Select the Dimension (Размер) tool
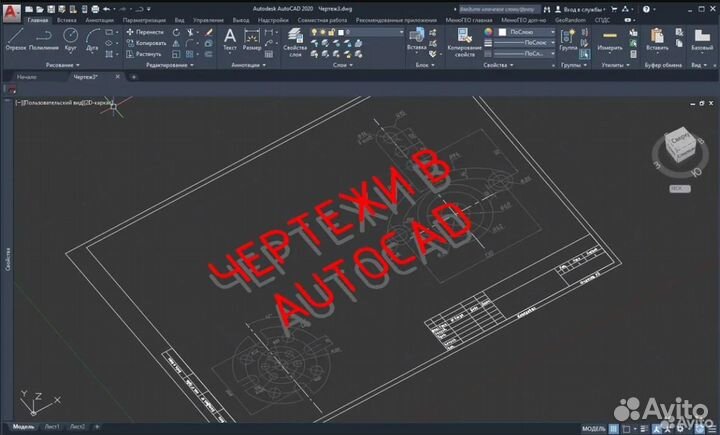Image resolution: width=720 pixels, height=435 pixels. (x=252, y=39)
